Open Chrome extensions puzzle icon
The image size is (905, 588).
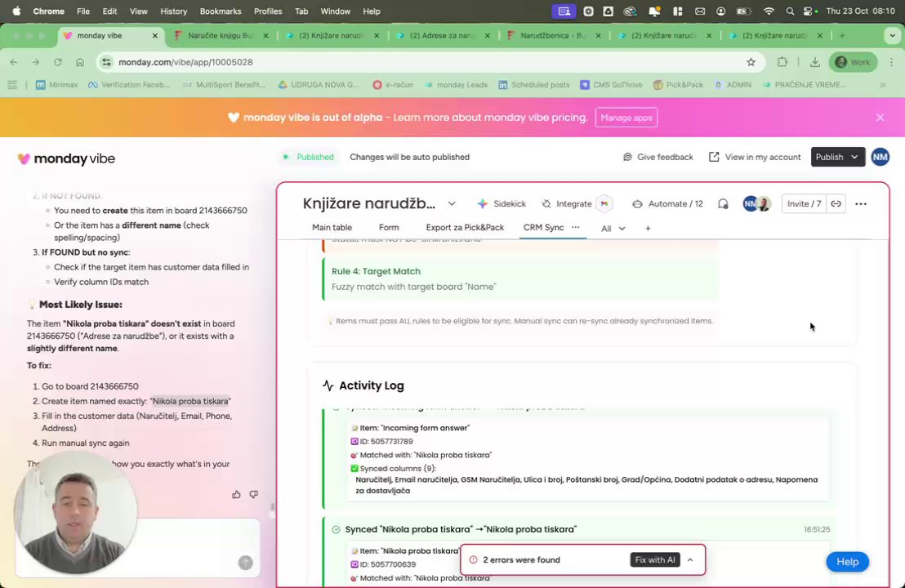(x=782, y=62)
